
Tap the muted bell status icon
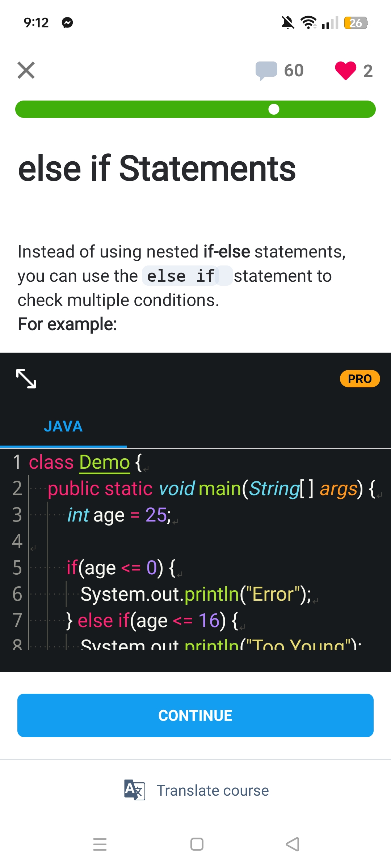point(288,23)
